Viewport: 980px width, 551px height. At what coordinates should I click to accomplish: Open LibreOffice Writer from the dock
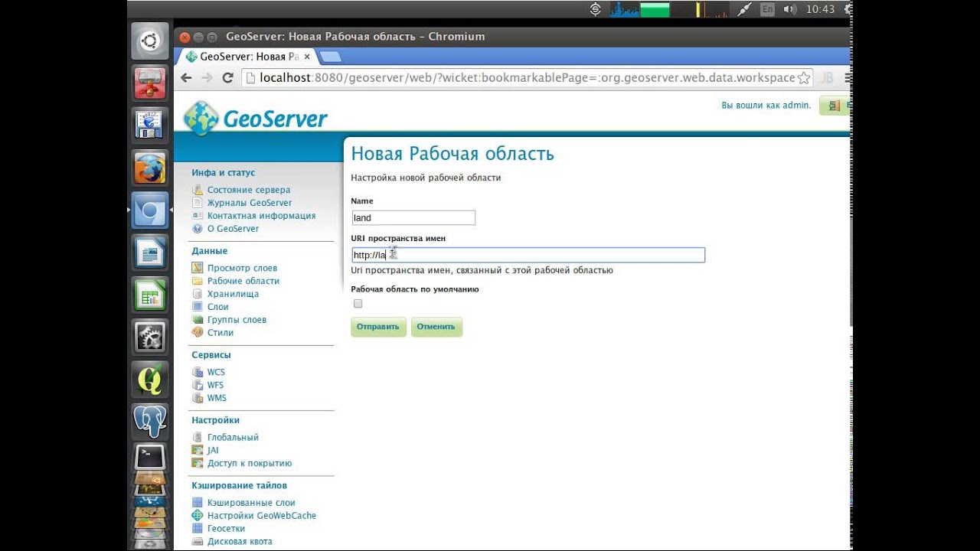click(150, 252)
